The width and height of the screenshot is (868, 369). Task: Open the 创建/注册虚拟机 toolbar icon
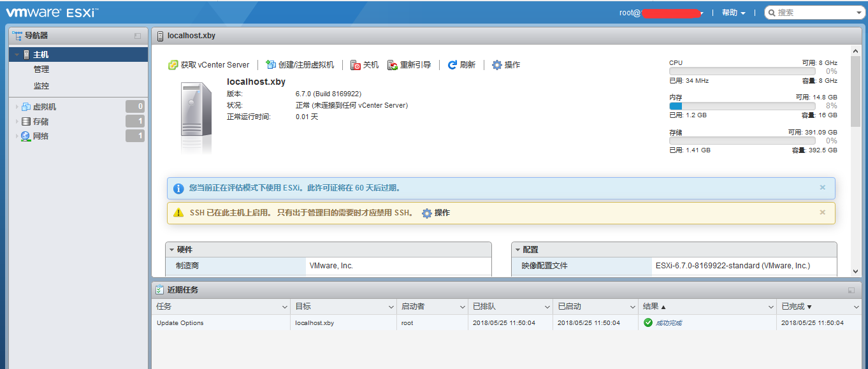click(x=271, y=64)
